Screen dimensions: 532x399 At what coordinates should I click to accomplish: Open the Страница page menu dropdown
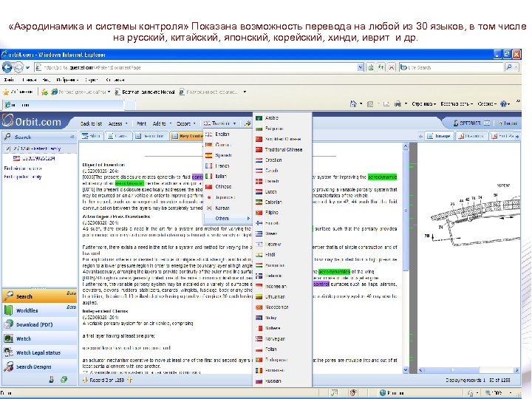(424, 104)
